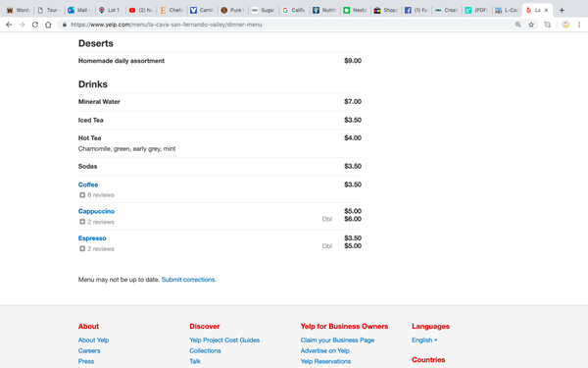Image resolution: width=588 pixels, height=368 pixels.
Task: Go back using the browser back arrow
Action: click(9, 25)
